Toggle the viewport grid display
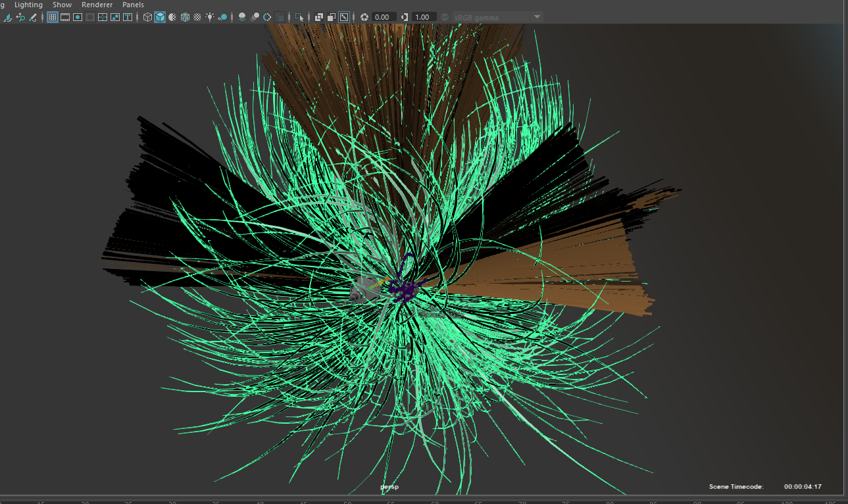Viewport: 848px width, 504px height. click(53, 17)
